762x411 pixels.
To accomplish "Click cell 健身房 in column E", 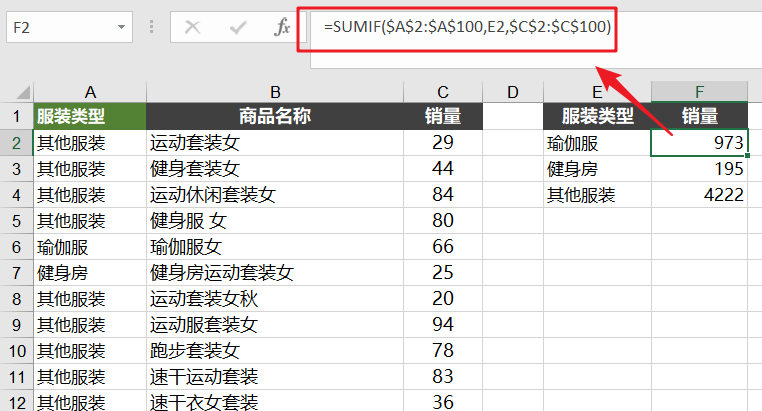I will coord(597,169).
